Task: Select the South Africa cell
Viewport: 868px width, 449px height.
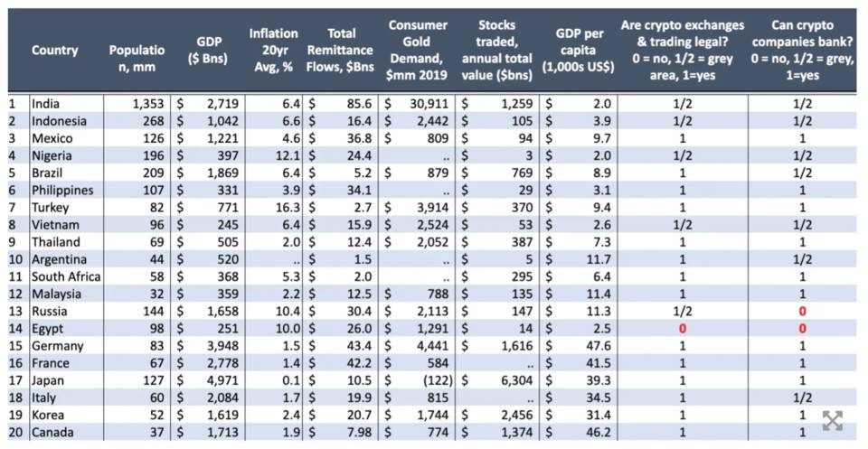Action: [66, 276]
